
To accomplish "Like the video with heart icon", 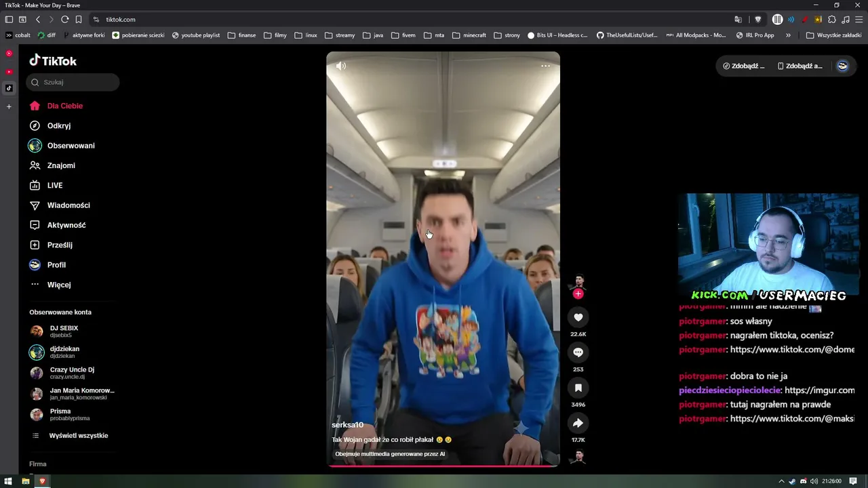I will point(578,317).
